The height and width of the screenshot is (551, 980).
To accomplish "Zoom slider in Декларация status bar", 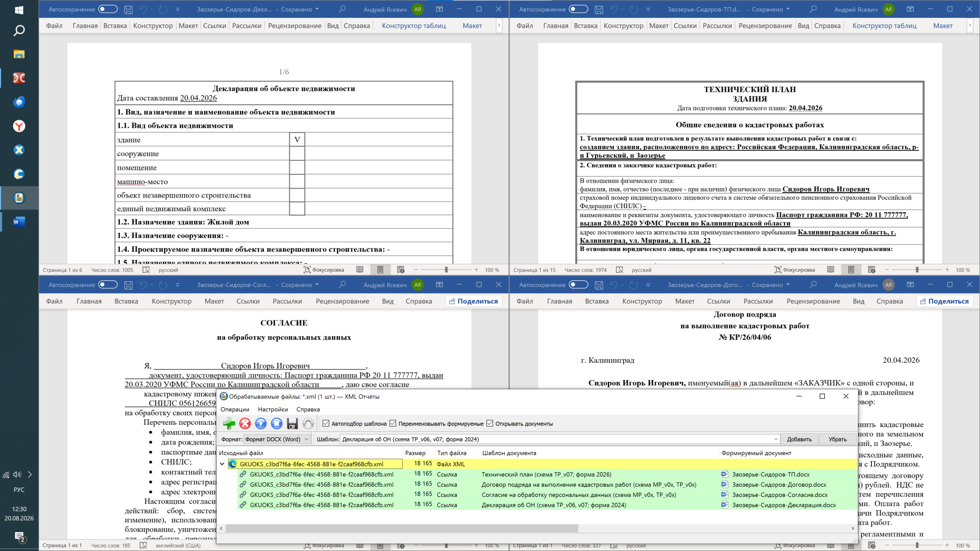I will (x=446, y=270).
